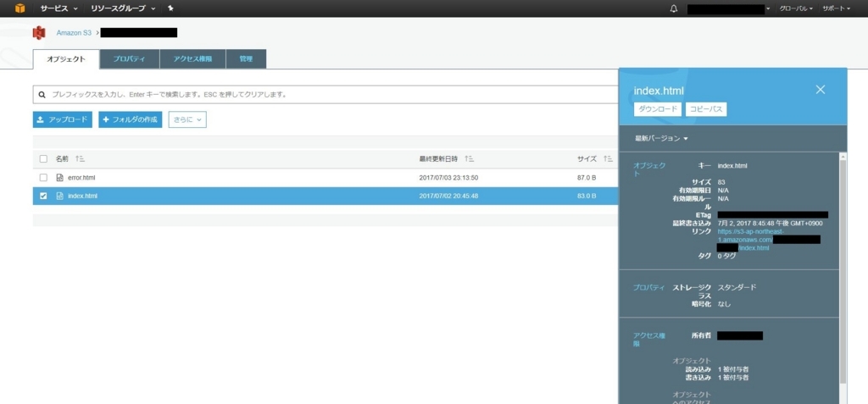Viewport: 868px width, 404px height.
Task: Open the サービス dropdown menu
Action: coord(58,8)
